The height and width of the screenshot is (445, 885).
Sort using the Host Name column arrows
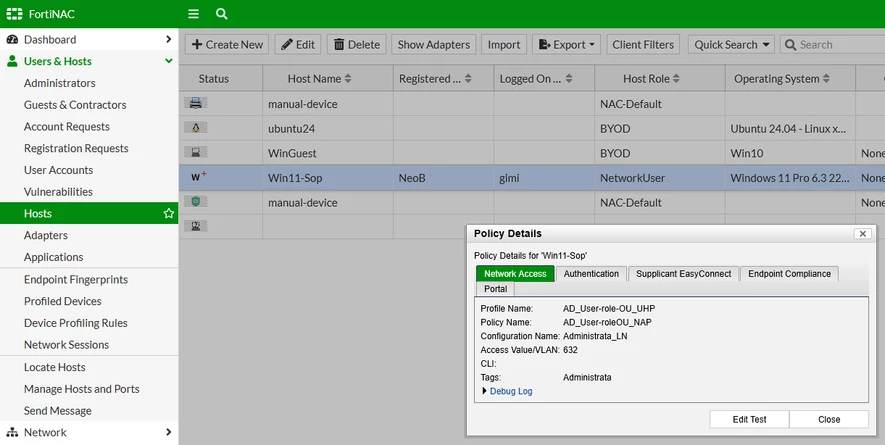click(348, 78)
